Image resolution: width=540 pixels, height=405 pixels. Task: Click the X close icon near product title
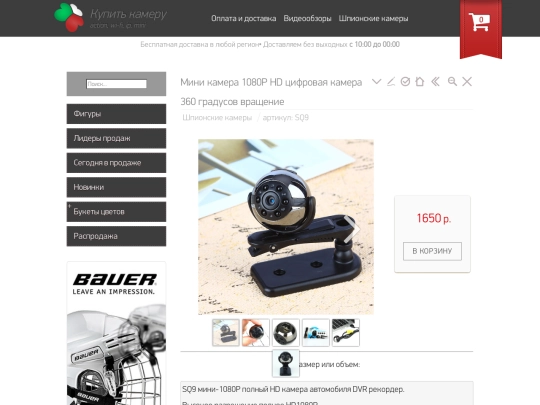click(467, 82)
